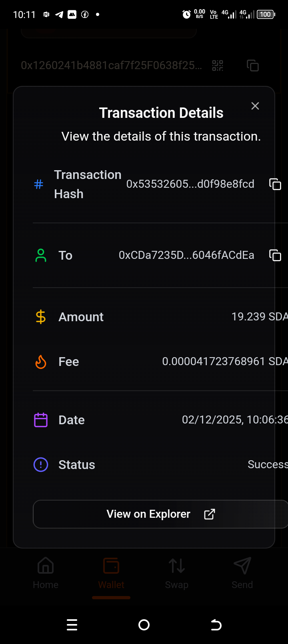This screenshot has width=288, height=644.
Task: Tap the truncated transaction hash text
Action: (x=190, y=184)
